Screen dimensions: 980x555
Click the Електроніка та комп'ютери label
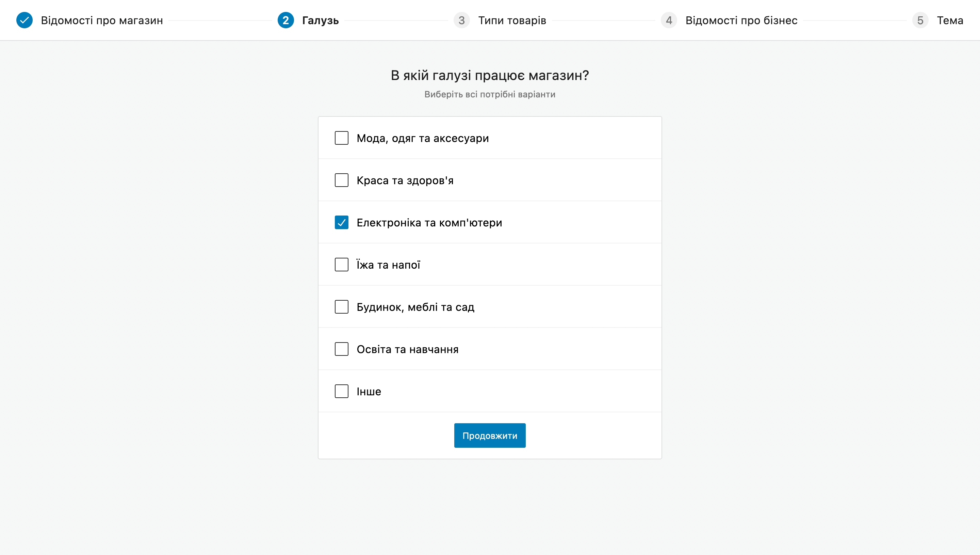(x=429, y=223)
